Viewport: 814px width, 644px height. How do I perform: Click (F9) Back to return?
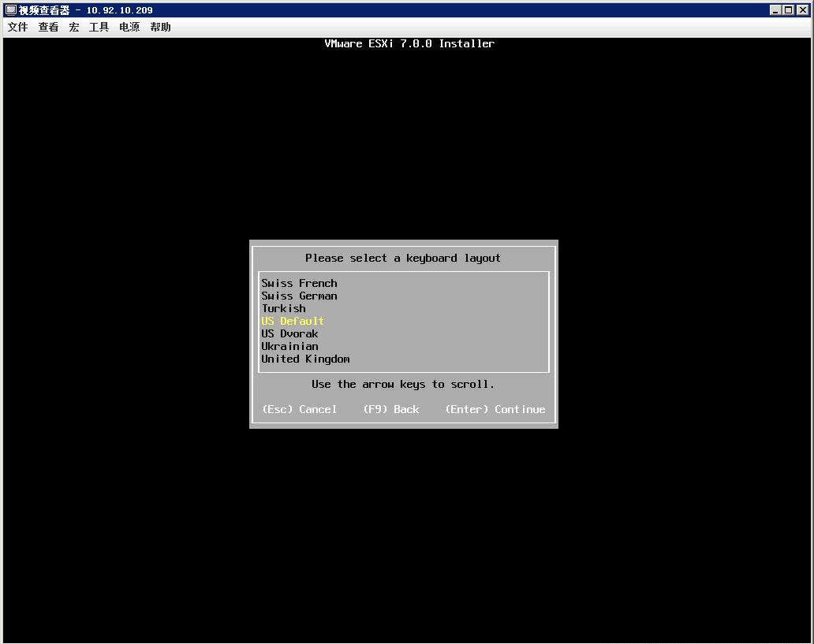tap(390, 409)
